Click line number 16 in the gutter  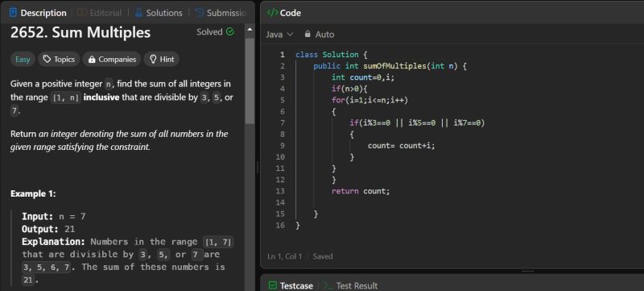coord(280,225)
